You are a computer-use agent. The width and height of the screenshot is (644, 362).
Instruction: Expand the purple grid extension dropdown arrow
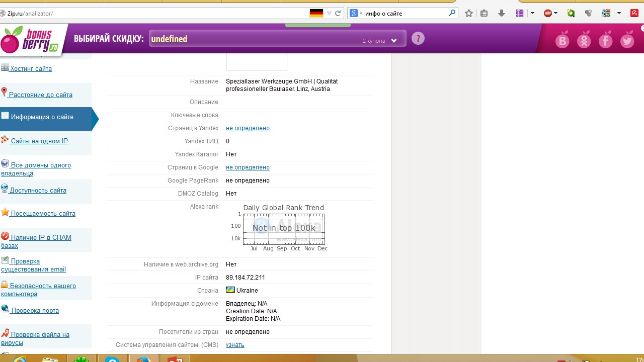click(532, 14)
